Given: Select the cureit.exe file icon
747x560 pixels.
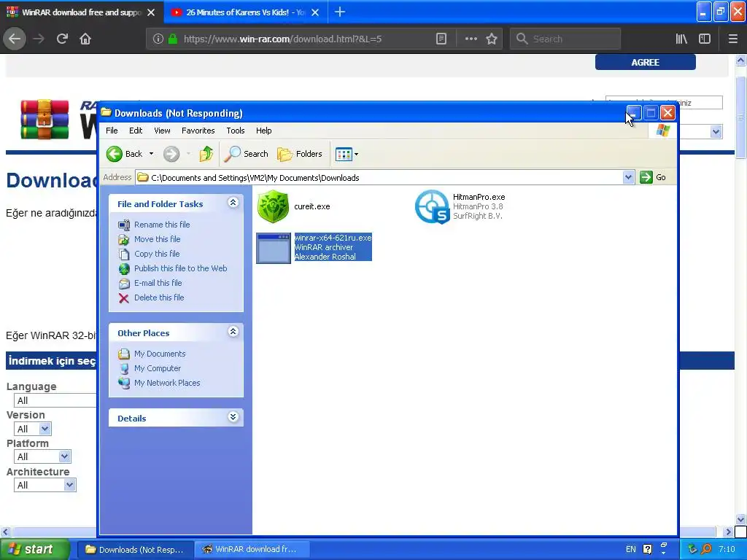Looking at the screenshot, I should (x=274, y=206).
